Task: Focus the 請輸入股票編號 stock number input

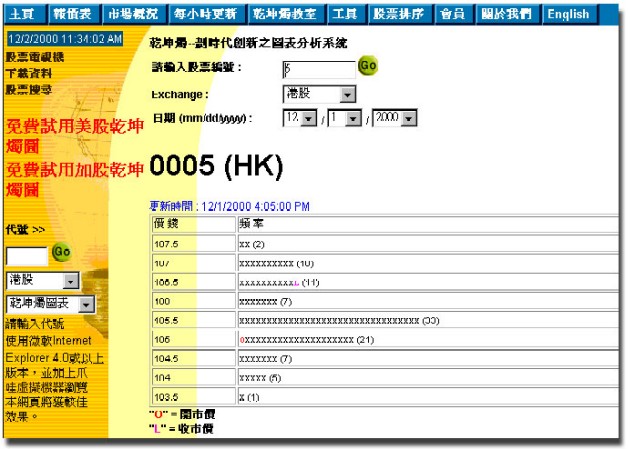Action: click(x=318, y=68)
